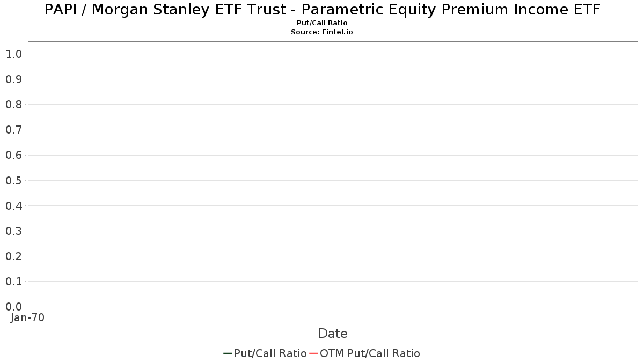Click the red OTM Put/Call Ratio swatch

pos(313,353)
